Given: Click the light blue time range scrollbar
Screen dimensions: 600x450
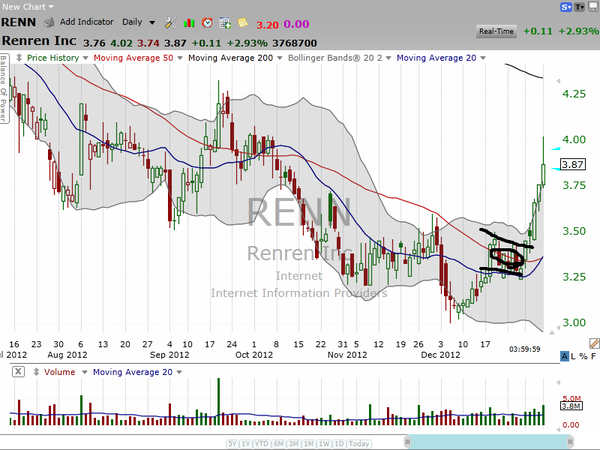Looking at the screenshot, I should click(x=489, y=442).
